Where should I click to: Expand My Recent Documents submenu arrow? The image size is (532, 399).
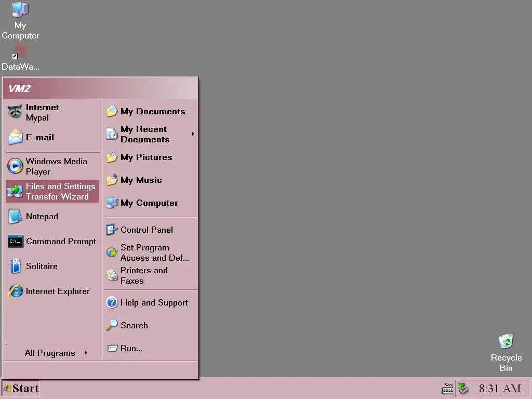193,134
